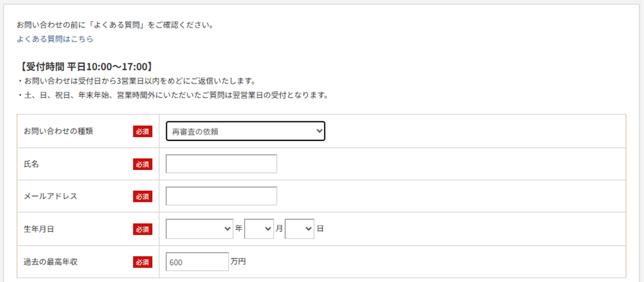Viewport: 644px width, 282px height.
Task: Focus the 氏名 text field
Action: click(x=221, y=164)
